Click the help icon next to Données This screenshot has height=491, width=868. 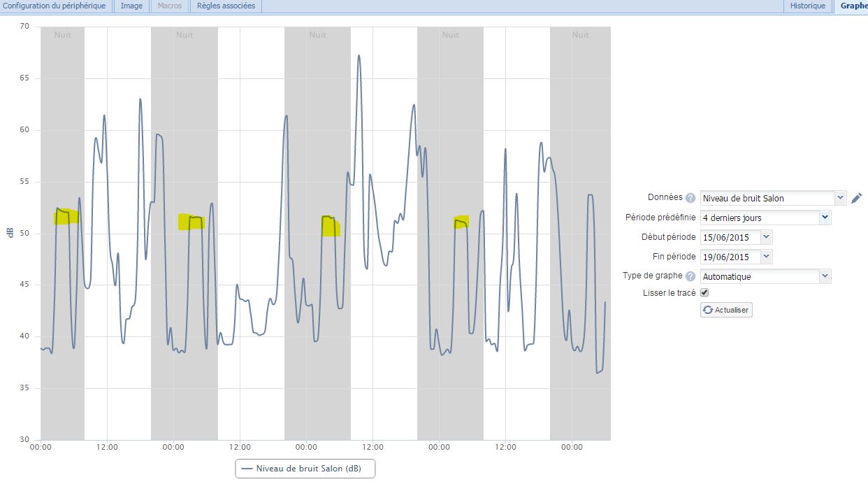(690, 198)
